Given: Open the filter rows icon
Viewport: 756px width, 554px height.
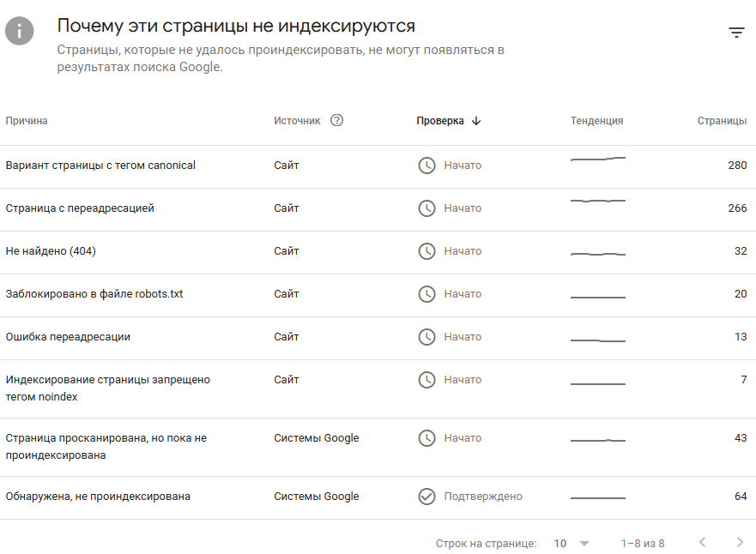Looking at the screenshot, I should (x=736, y=33).
